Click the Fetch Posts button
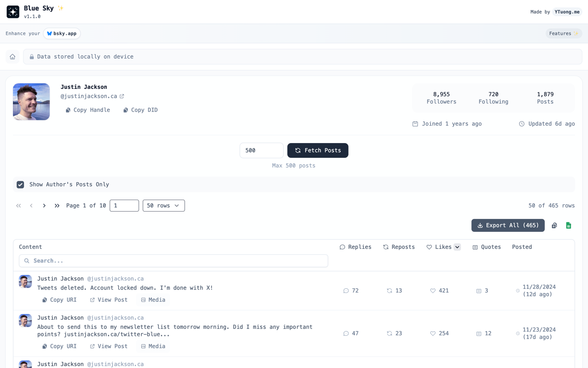The height and width of the screenshot is (368, 588). point(318,150)
